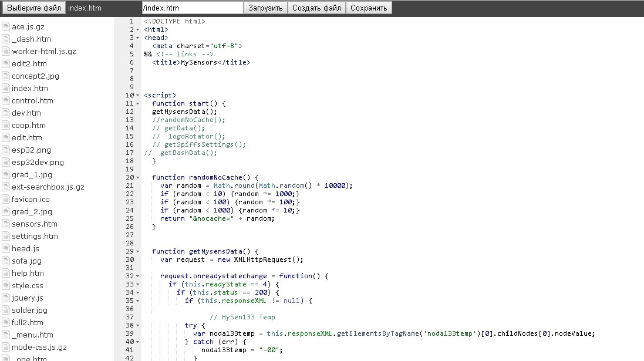Save the file with Сохранить button
Screen dimensions: 644x361
point(369,8)
